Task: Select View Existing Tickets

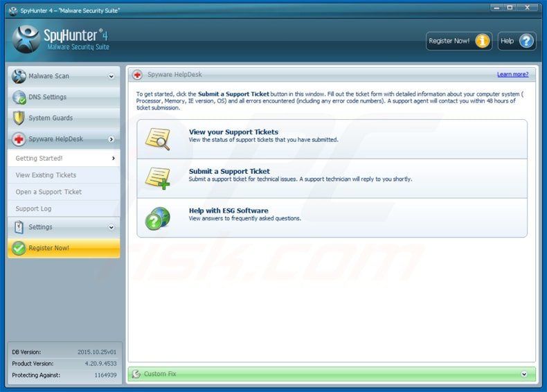Action: click(64, 175)
